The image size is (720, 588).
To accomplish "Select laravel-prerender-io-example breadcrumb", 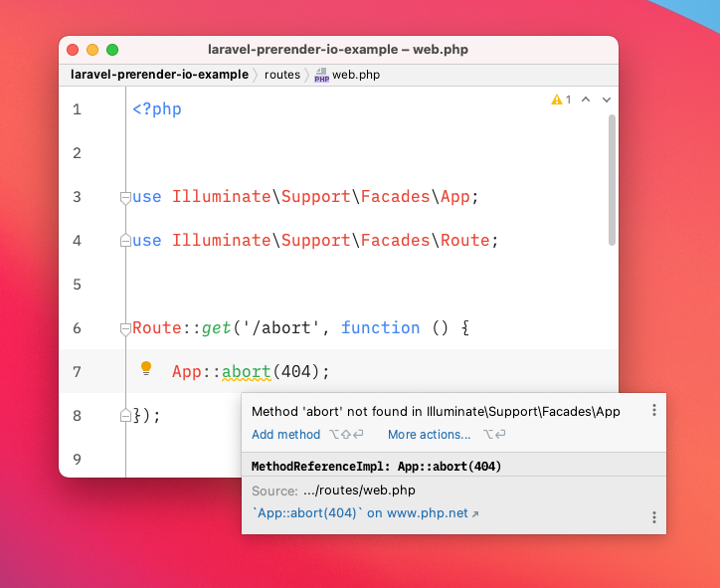I will tap(159, 75).
